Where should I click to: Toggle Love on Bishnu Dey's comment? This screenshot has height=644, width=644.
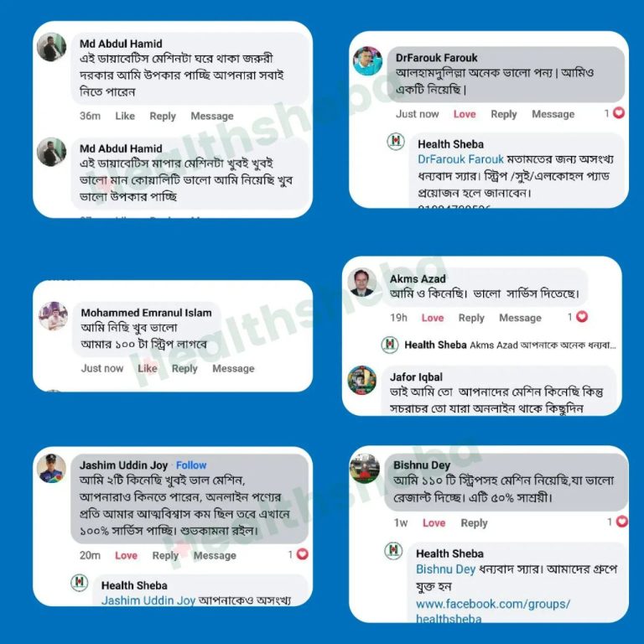[x=434, y=523]
